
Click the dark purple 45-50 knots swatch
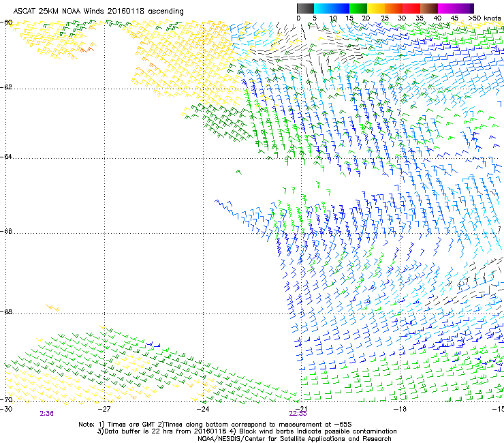[464, 8]
